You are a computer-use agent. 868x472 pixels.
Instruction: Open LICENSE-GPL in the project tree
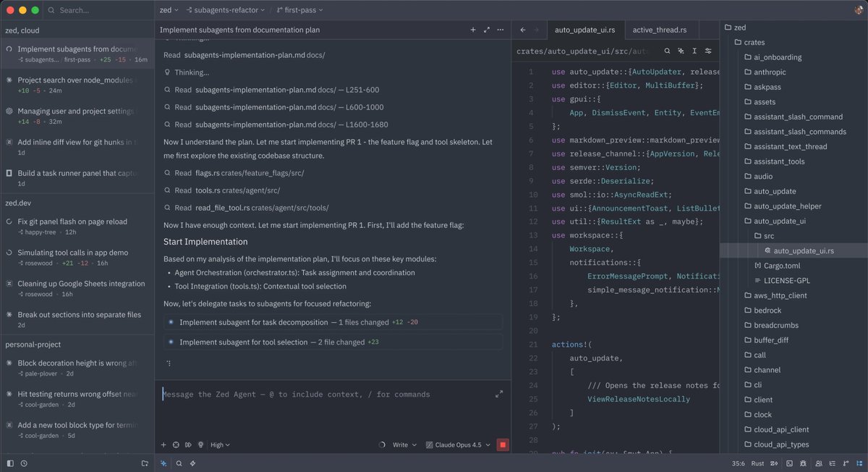794,280
